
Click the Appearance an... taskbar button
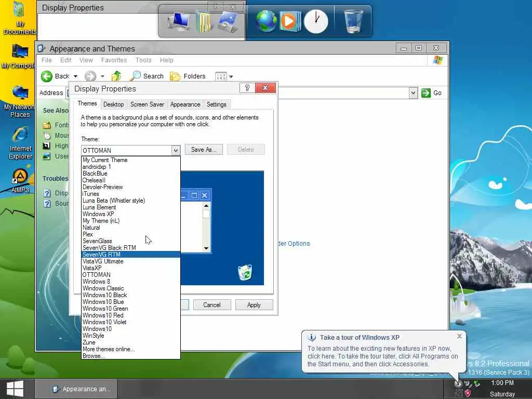pyautogui.click(x=76, y=389)
